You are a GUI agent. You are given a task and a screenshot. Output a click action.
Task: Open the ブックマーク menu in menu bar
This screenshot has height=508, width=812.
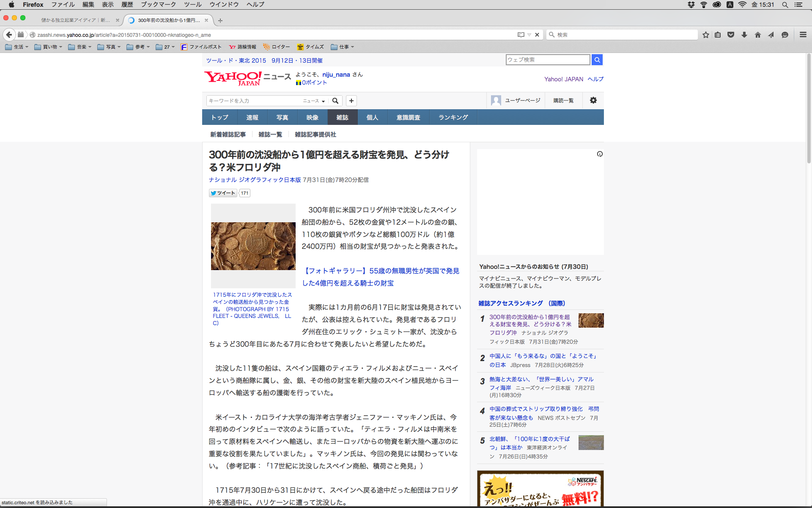tap(158, 5)
